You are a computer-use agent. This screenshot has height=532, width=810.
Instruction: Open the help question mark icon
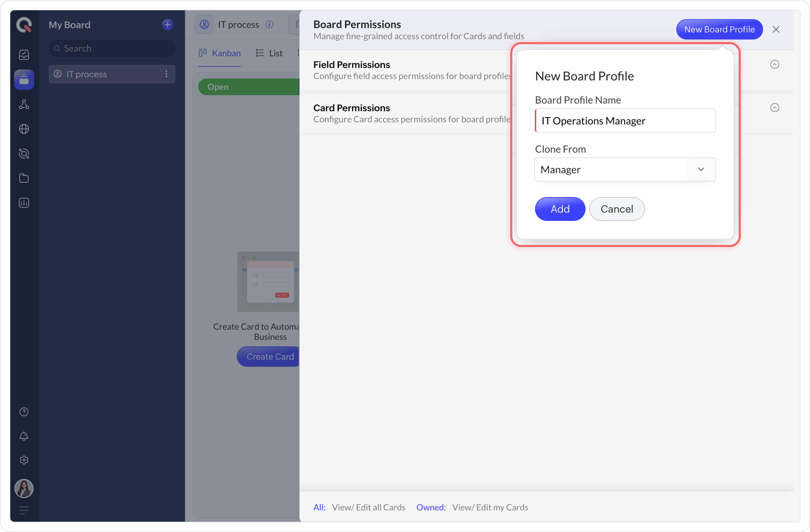[24, 412]
